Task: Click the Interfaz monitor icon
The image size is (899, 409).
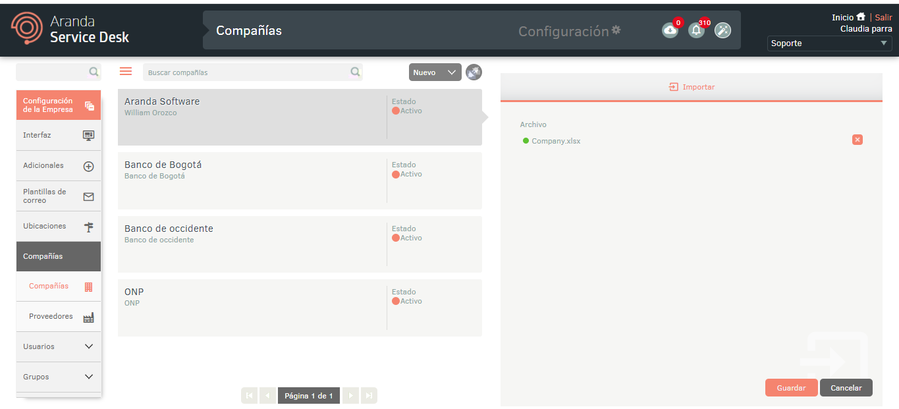Action: [88, 135]
